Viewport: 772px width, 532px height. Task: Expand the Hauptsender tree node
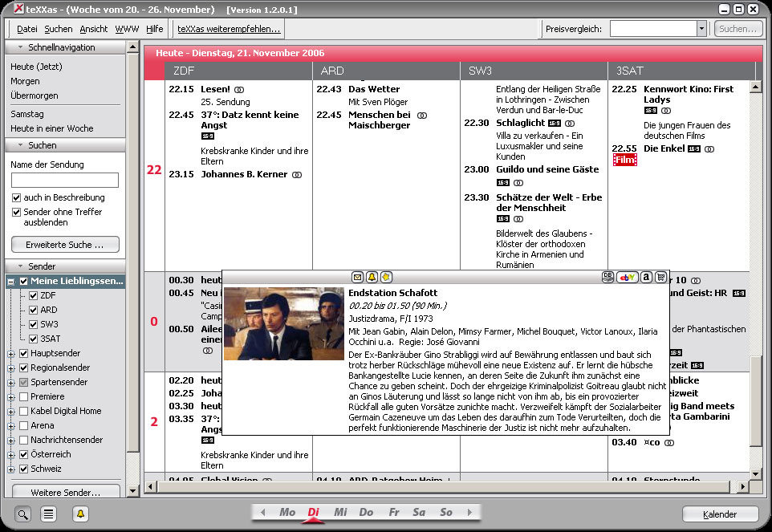pyautogui.click(x=10, y=354)
